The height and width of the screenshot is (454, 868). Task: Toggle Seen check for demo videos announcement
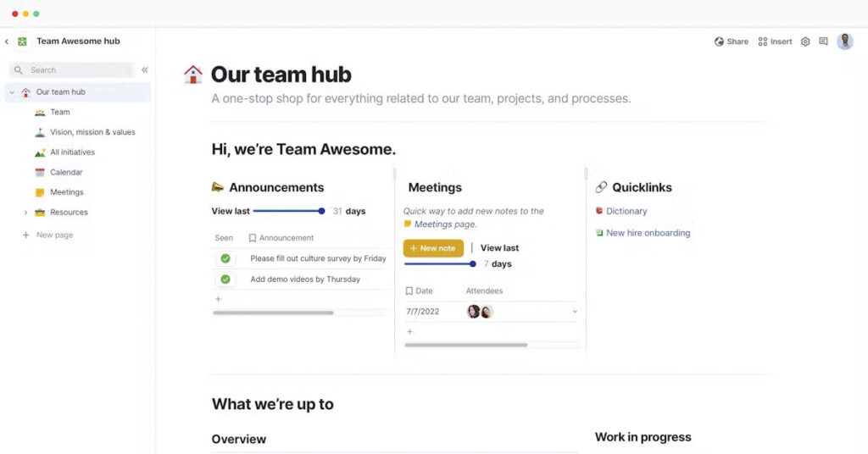(225, 280)
